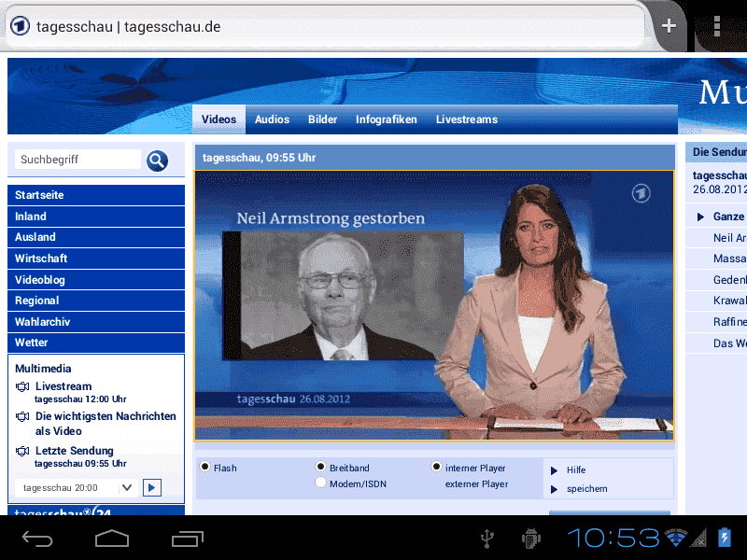Select the Modem/ISDN radio button
The image size is (747, 560).
[320, 483]
